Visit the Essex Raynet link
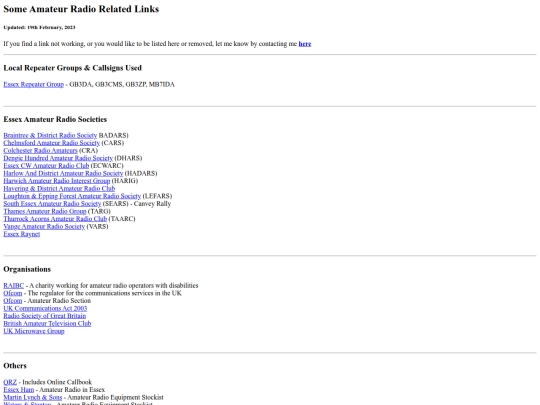The height and width of the screenshot is (405, 540). (x=22, y=234)
